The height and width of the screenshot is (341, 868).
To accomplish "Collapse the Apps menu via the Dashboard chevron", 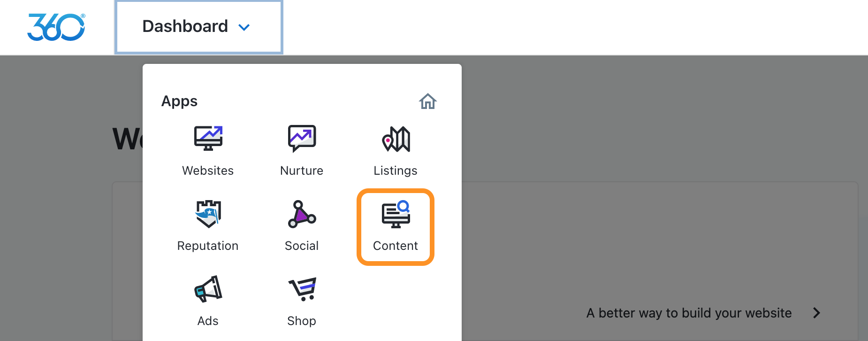I will [x=244, y=27].
